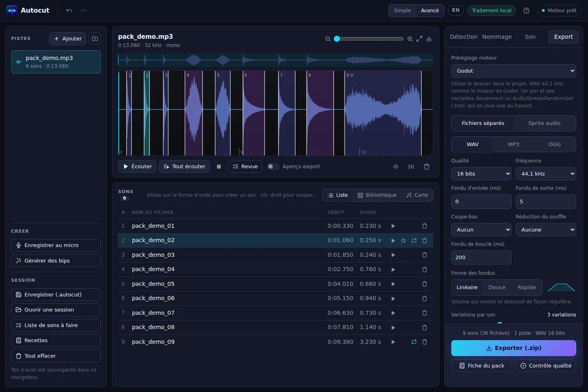Image resolution: width=588 pixels, height=392 pixels.
Task: Open the help question mark icon
Action: (x=526, y=11)
